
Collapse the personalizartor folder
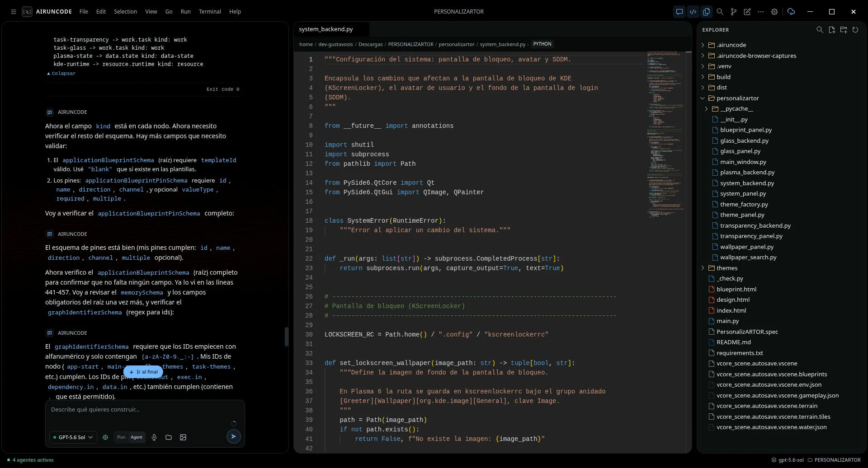[703, 98]
